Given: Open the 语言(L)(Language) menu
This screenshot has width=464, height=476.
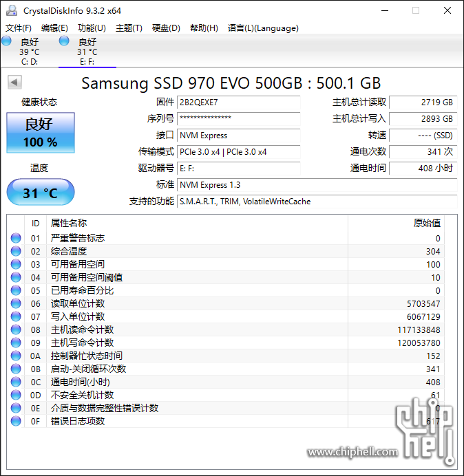Looking at the screenshot, I should 263,28.
